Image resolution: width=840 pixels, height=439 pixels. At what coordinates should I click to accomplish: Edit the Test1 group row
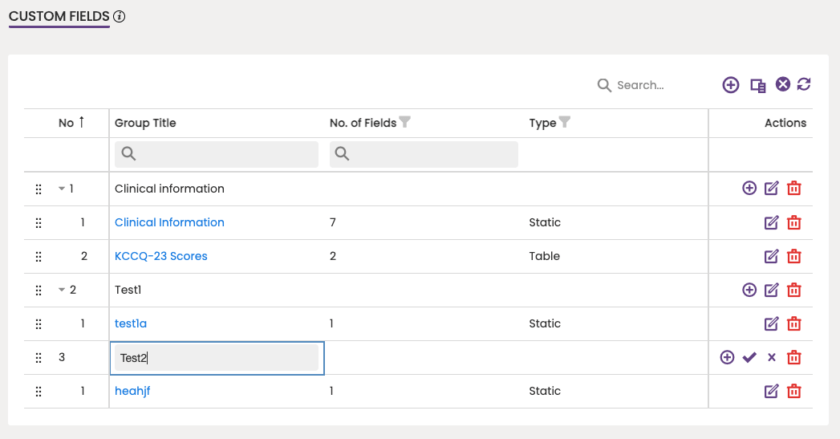[x=771, y=290]
